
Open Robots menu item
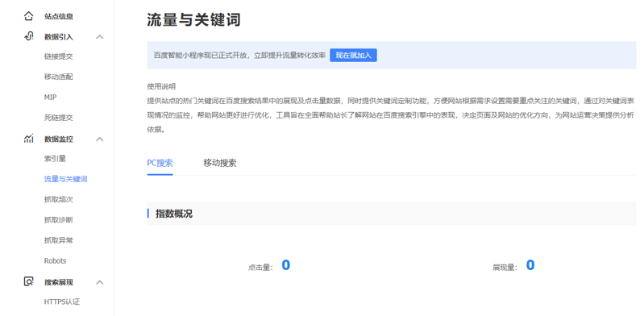click(55, 261)
